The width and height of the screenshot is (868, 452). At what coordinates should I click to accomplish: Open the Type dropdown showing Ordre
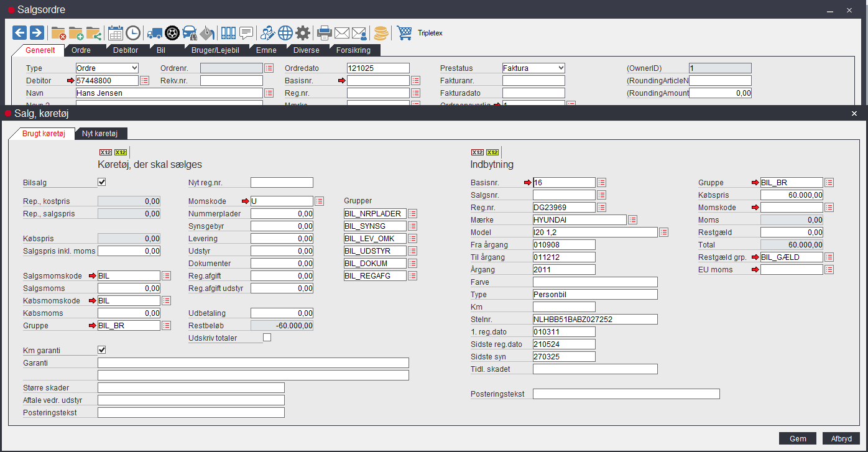pyautogui.click(x=107, y=68)
